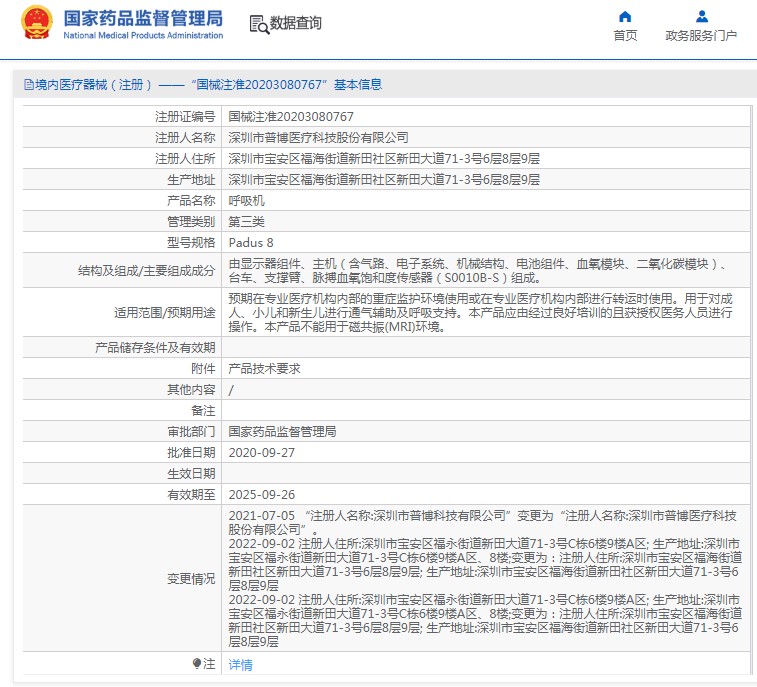Click the 变更情况 label
Screen dimensions: 757x687
point(191,578)
